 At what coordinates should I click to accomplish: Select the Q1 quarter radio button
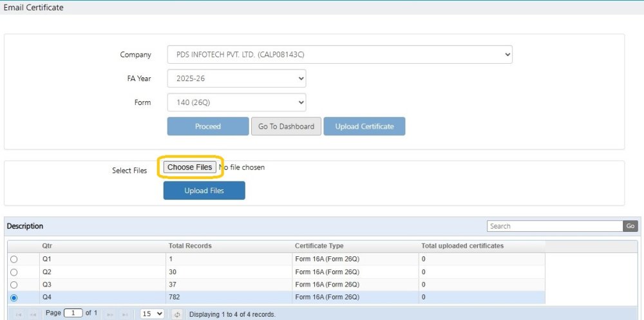point(14,259)
